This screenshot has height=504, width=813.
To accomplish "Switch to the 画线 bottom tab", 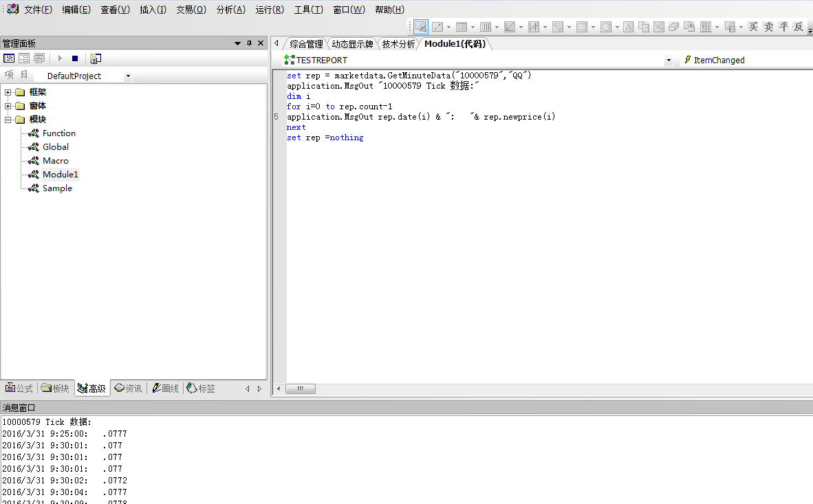I will pos(165,388).
